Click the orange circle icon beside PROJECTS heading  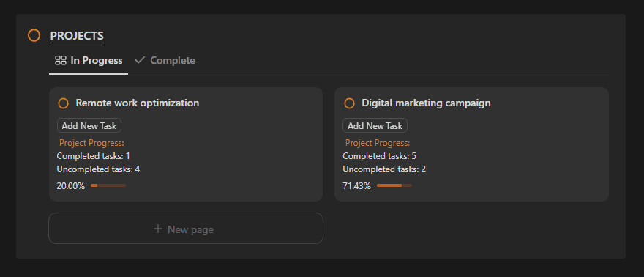click(x=34, y=35)
